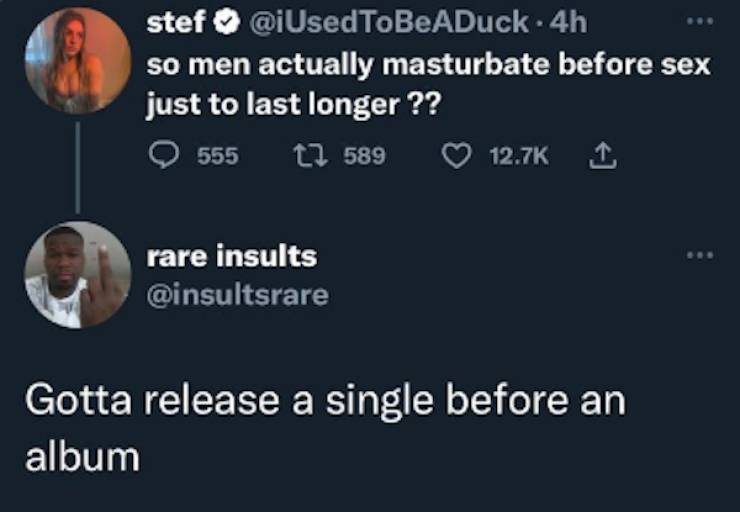Open stef's profile picture
740x512 pixels.
[x=77, y=62]
